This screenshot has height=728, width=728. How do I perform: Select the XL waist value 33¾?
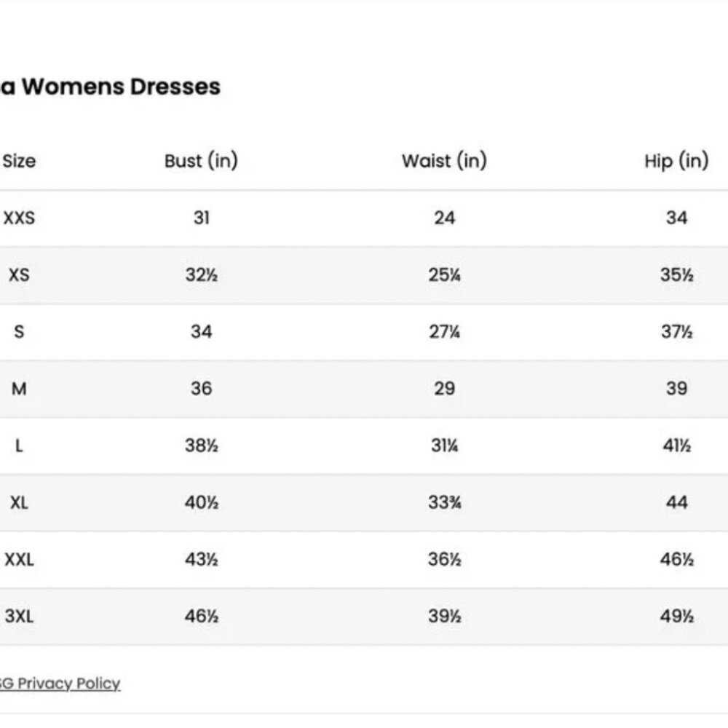tap(444, 502)
